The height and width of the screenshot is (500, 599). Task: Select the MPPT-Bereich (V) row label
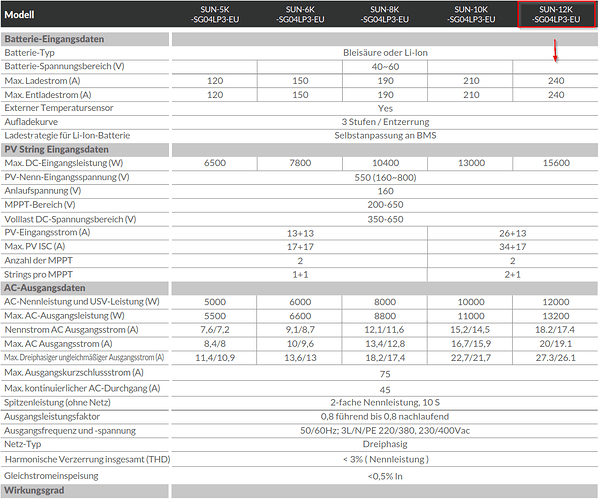pos(40,205)
